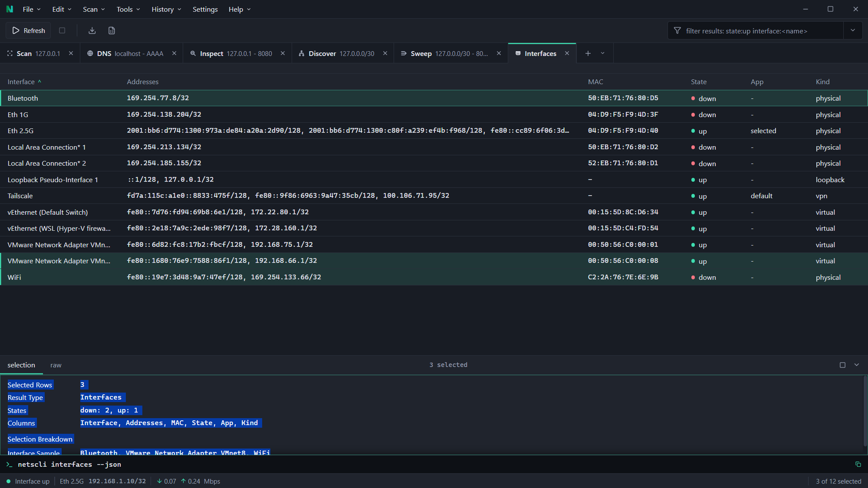Image resolution: width=868 pixels, height=488 pixels.
Task: Close the Interfaces tab
Action: click(567, 53)
